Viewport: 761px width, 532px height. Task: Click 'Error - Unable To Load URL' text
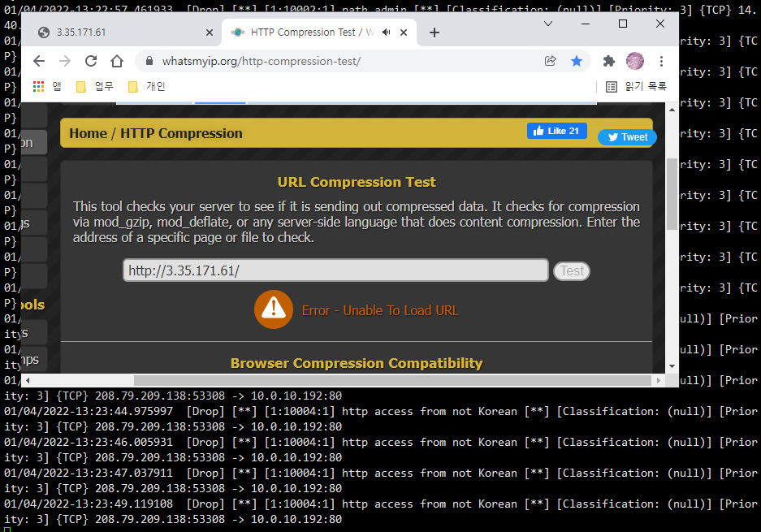[x=380, y=310]
